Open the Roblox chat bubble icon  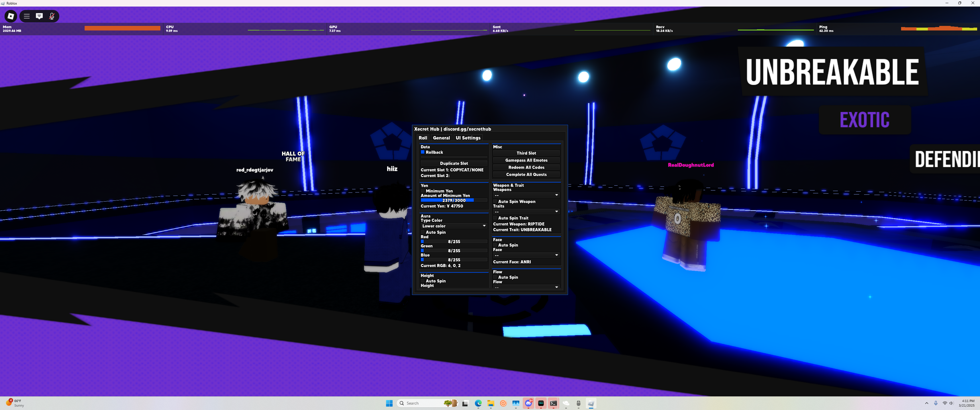click(x=39, y=16)
